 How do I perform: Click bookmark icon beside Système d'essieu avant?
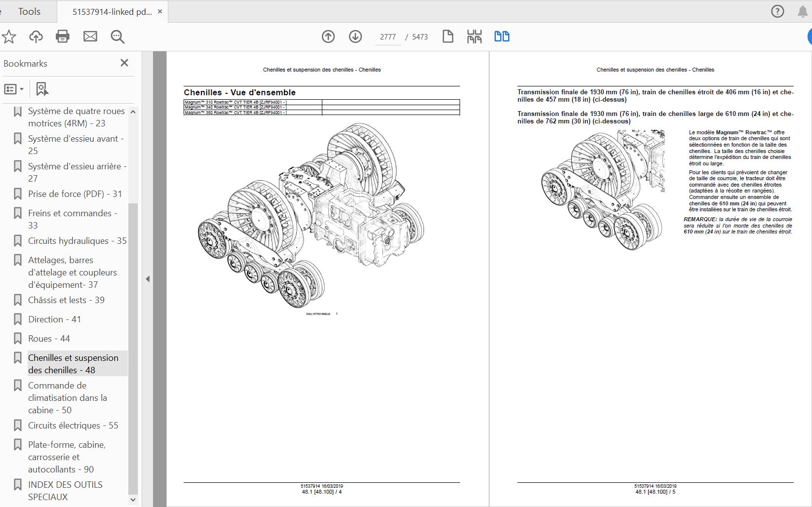click(18, 139)
